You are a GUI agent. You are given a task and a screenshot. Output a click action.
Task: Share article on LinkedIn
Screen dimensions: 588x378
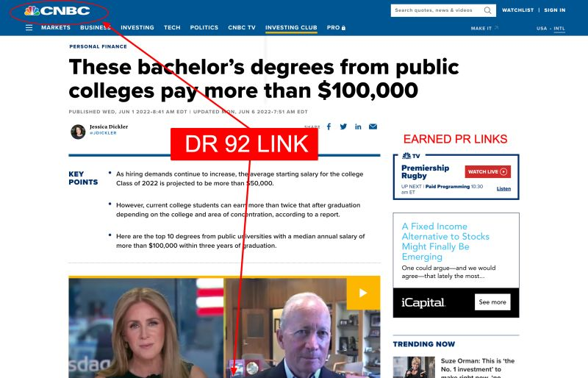coord(358,126)
